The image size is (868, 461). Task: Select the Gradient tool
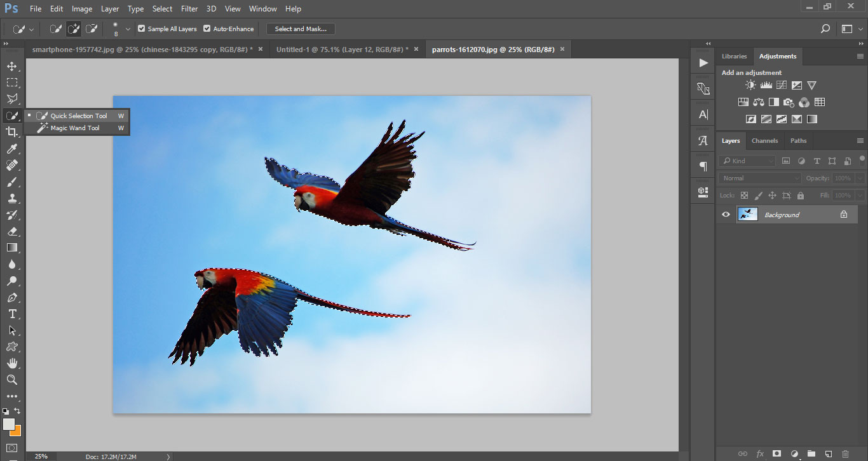tap(11, 248)
